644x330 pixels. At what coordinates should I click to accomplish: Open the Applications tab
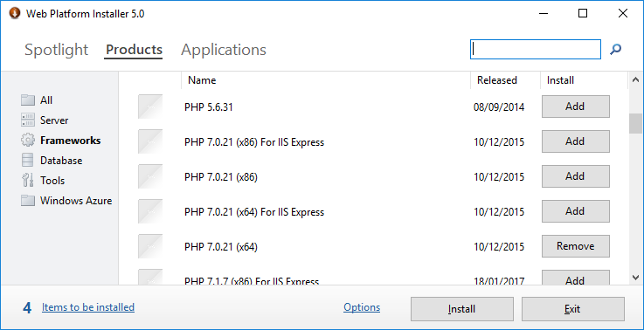point(224,50)
